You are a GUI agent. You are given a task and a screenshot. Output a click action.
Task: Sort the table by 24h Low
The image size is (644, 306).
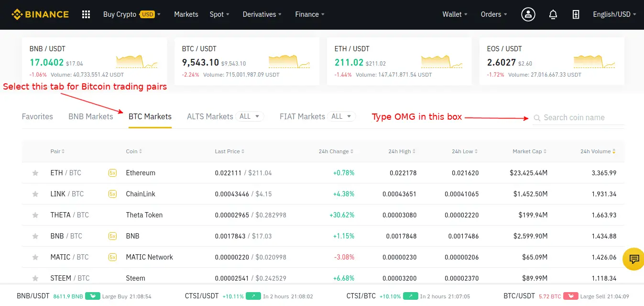click(465, 151)
